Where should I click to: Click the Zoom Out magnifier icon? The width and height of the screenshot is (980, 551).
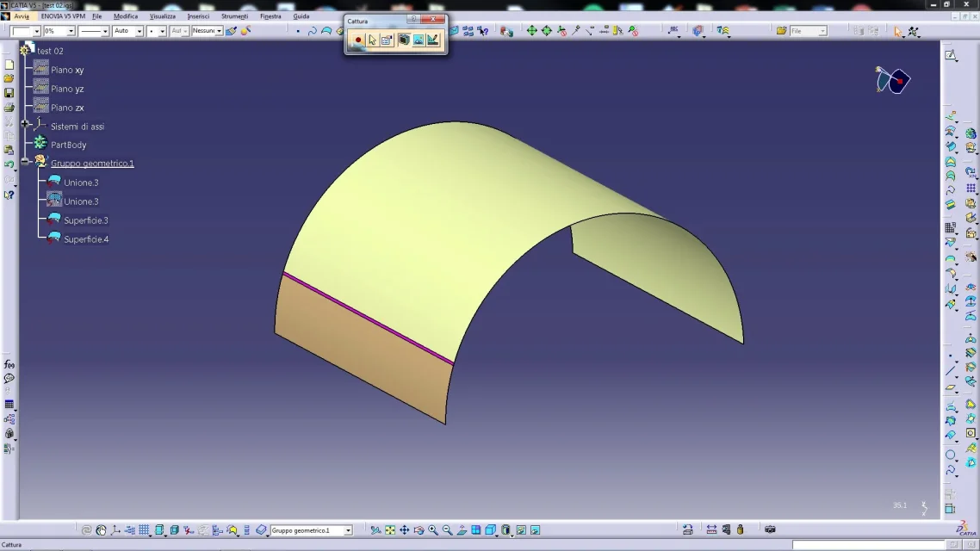(x=448, y=530)
